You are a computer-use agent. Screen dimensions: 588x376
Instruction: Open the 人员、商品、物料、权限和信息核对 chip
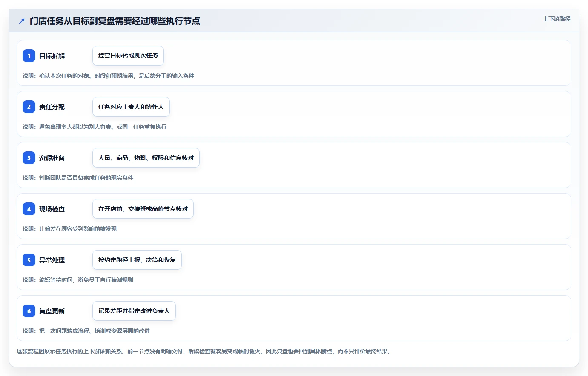tap(146, 158)
